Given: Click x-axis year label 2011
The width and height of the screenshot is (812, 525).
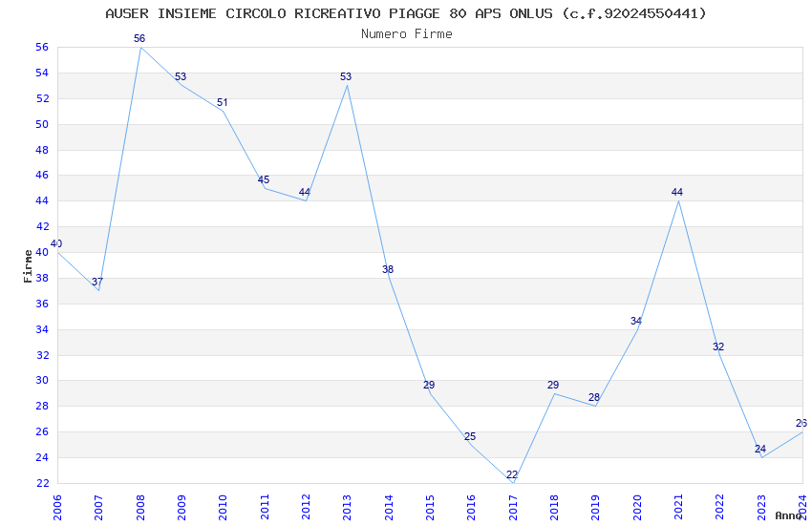Looking at the screenshot, I should (x=264, y=508).
